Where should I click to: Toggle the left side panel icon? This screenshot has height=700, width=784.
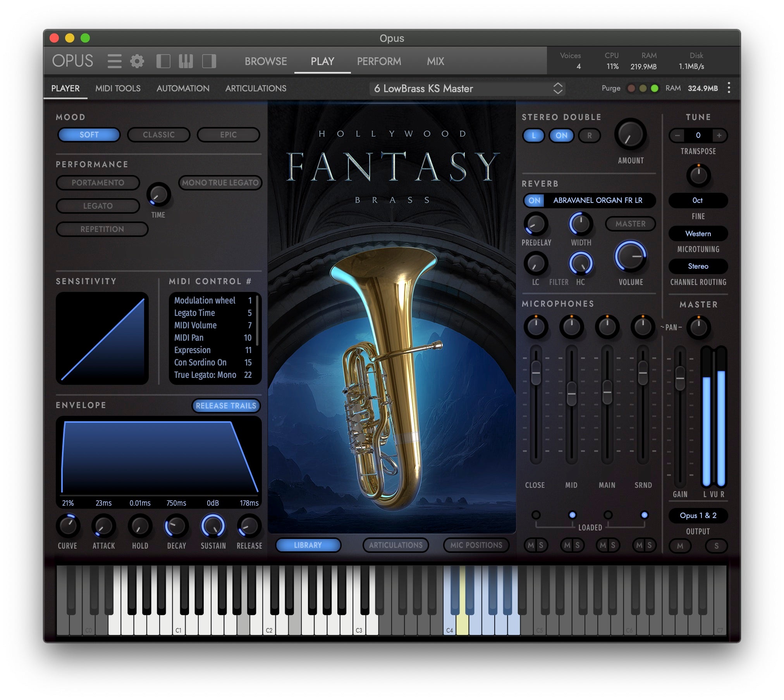coord(163,61)
